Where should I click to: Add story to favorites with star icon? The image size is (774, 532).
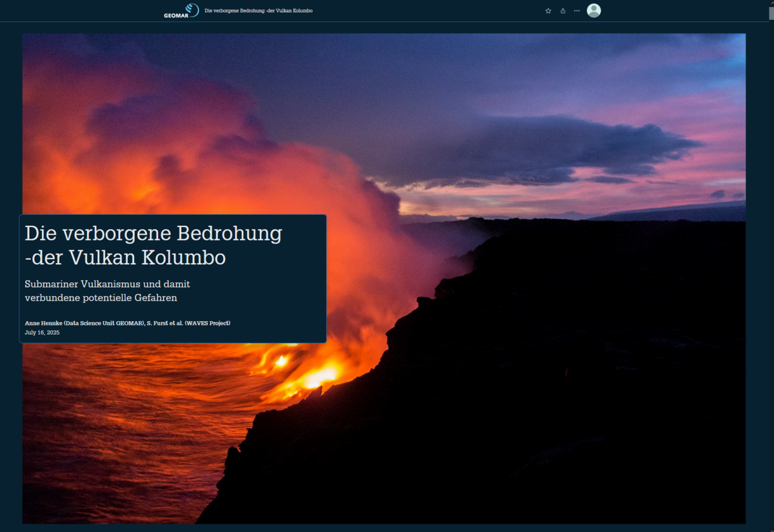coord(548,11)
